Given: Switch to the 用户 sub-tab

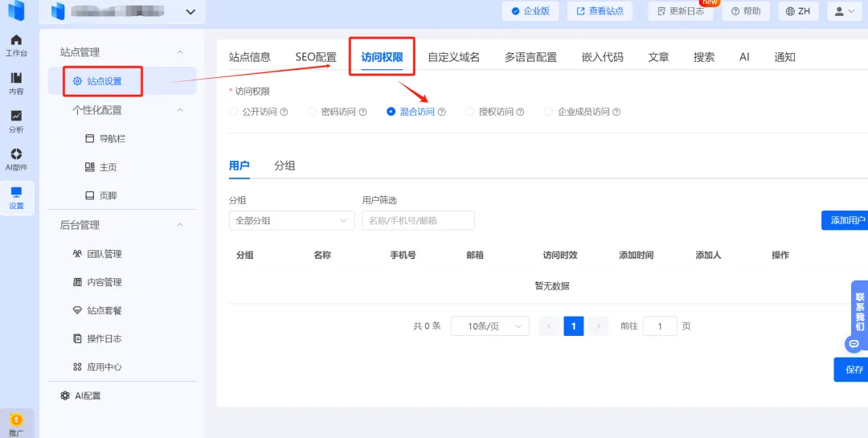Looking at the screenshot, I should click(x=240, y=166).
